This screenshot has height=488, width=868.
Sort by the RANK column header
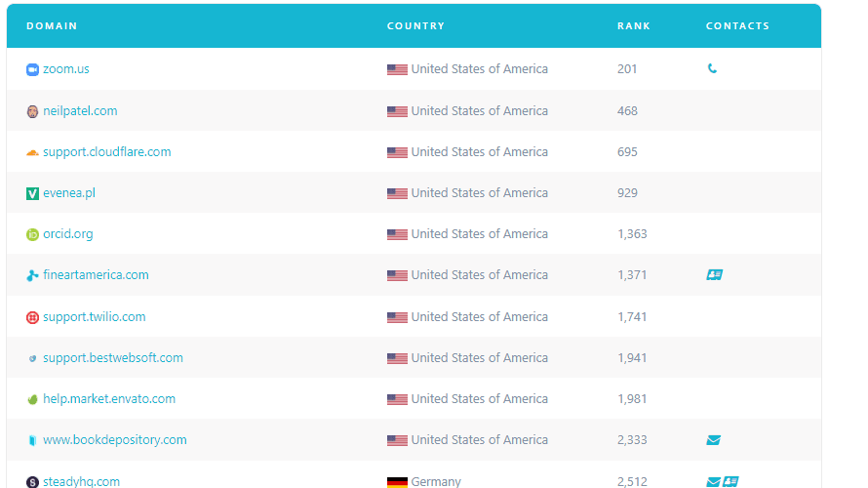[x=634, y=26]
